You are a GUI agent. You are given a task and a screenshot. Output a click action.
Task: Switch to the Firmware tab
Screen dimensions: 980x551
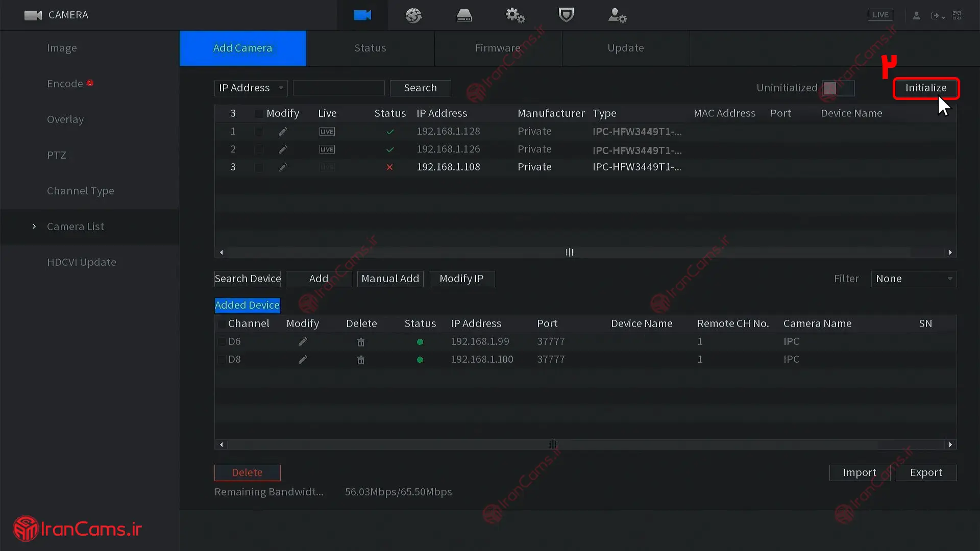[x=498, y=48]
